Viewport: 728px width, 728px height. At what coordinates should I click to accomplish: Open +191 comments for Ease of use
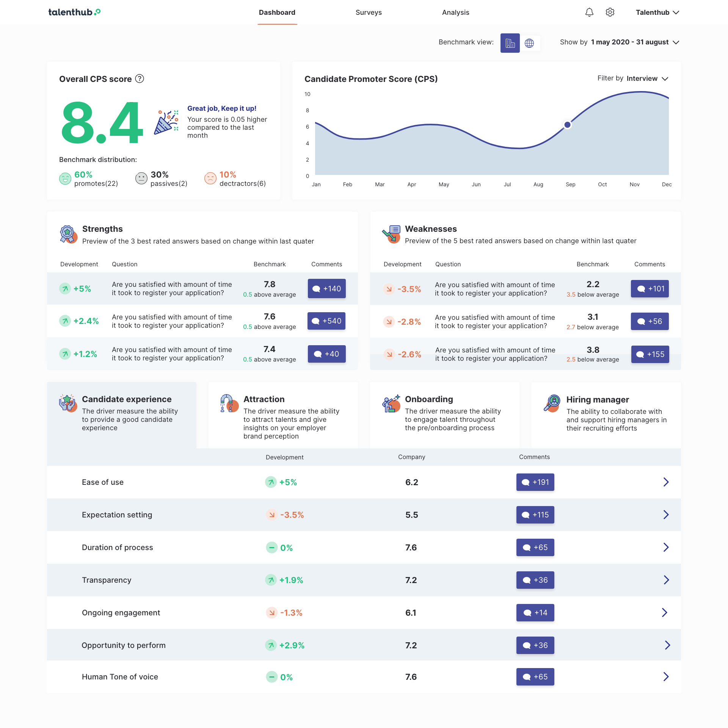535,482
